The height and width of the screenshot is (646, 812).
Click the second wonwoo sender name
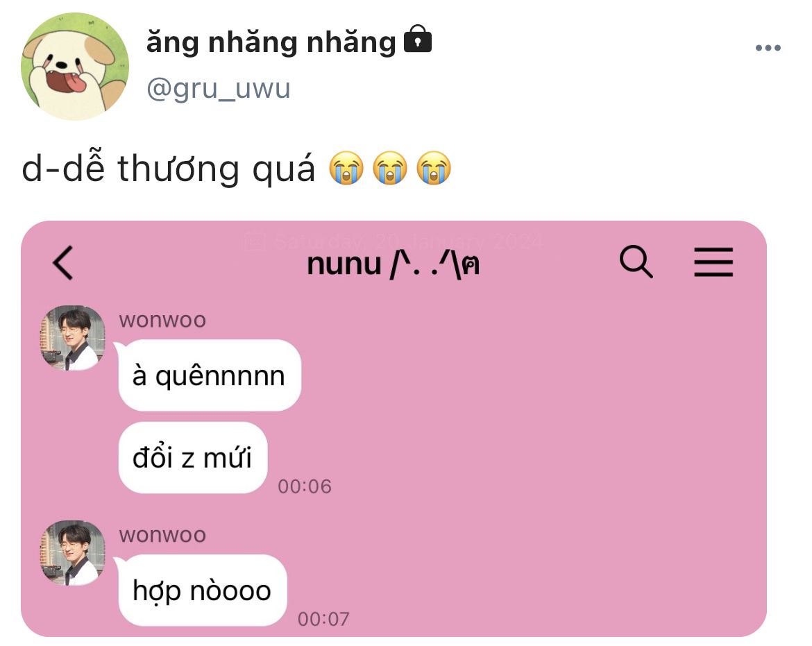tap(162, 535)
